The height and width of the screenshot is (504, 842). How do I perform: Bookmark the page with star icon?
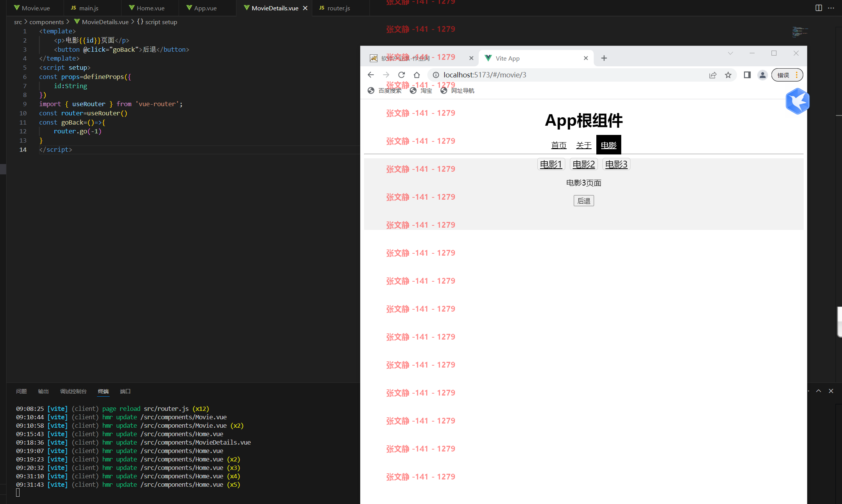(728, 75)
